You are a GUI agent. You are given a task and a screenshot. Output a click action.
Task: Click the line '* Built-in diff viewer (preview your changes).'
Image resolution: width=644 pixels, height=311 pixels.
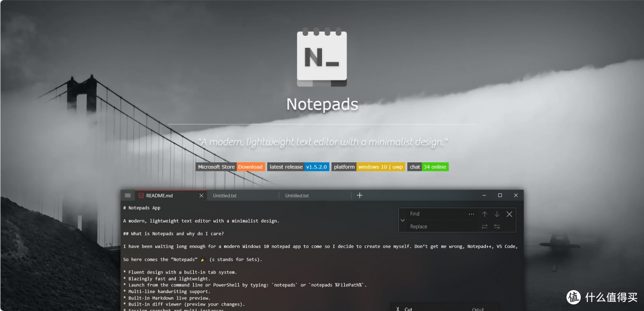[184, 304]
